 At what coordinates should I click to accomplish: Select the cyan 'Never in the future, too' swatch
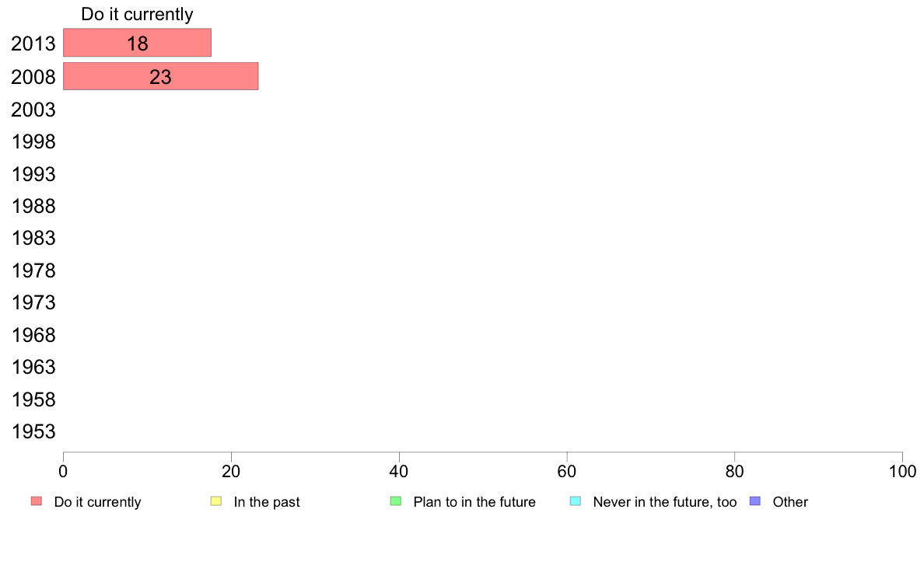[x=576, y=501]
